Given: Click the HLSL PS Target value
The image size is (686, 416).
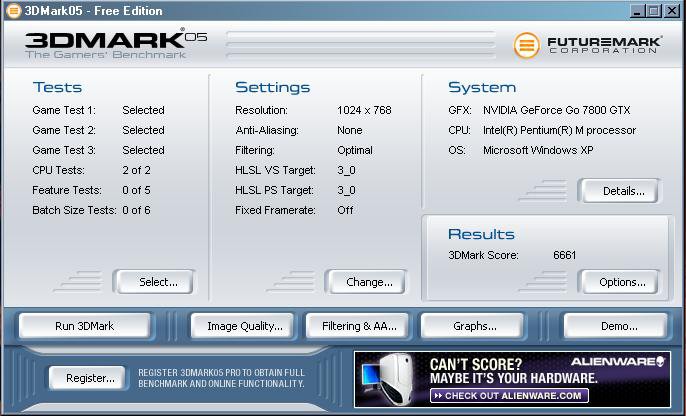Looking at the screenshot, I should (346, 190).
